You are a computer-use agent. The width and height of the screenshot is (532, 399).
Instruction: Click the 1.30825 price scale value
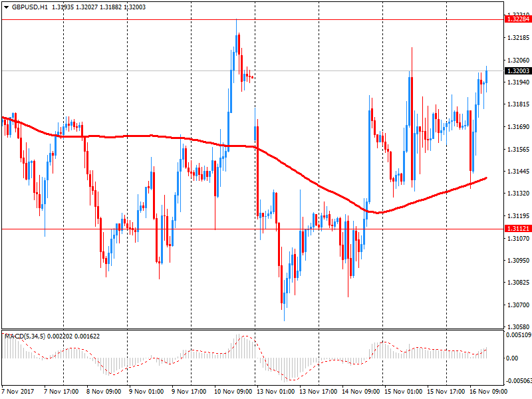(519, 282)
